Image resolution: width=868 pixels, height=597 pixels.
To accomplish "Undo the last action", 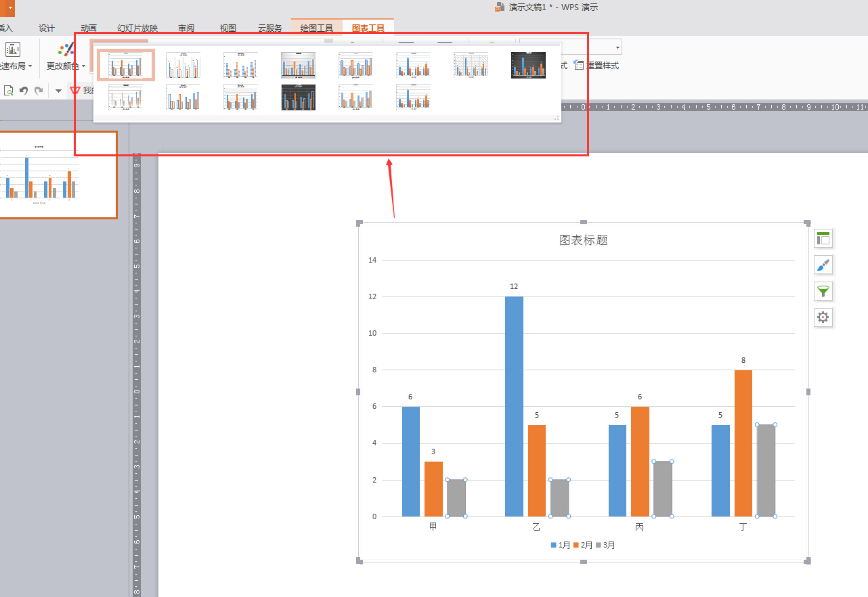I will (x=24, y=90).
